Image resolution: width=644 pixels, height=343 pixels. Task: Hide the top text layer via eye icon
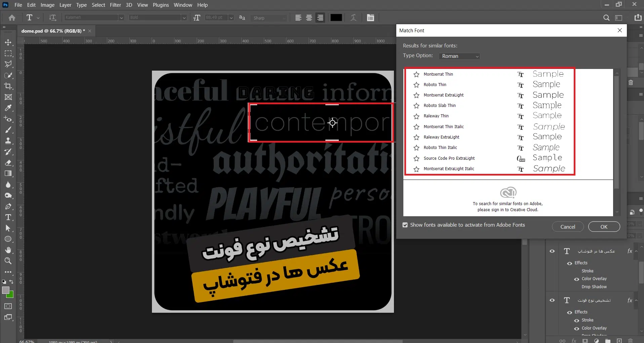(552, 251)
